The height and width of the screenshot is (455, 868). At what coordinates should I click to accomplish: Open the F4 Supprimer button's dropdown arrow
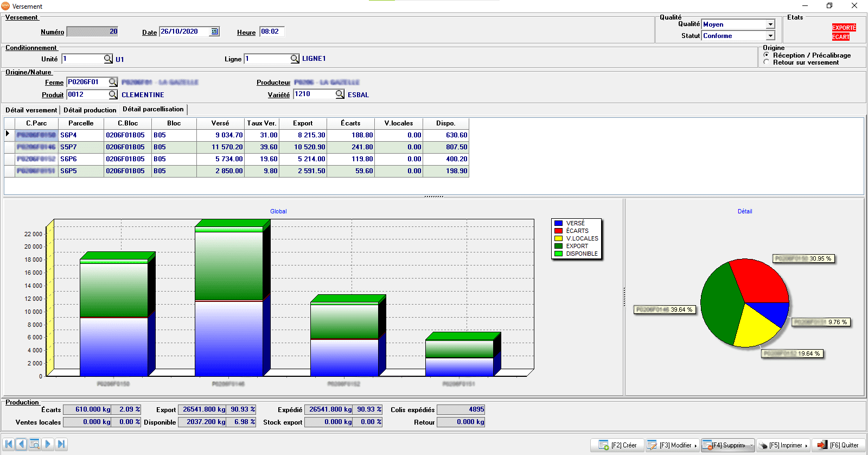pyautogui.click(x=751, y=446)
